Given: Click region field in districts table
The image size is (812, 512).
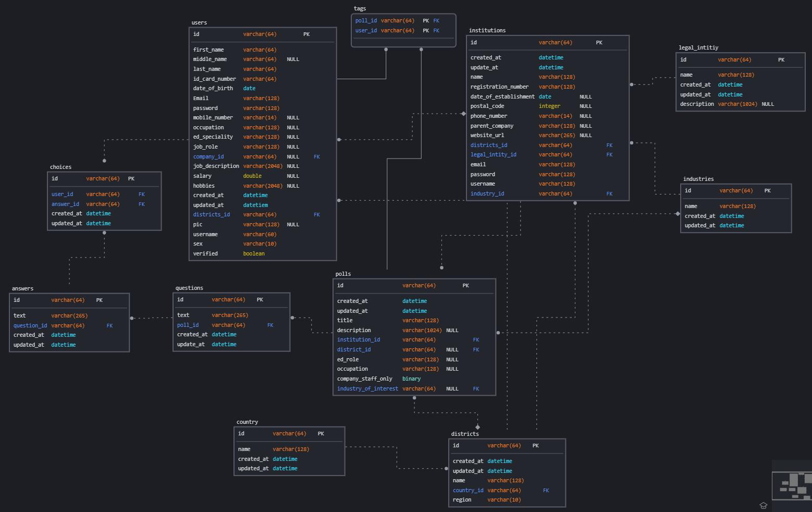Looking at the screenshot, I should [507, 500].
